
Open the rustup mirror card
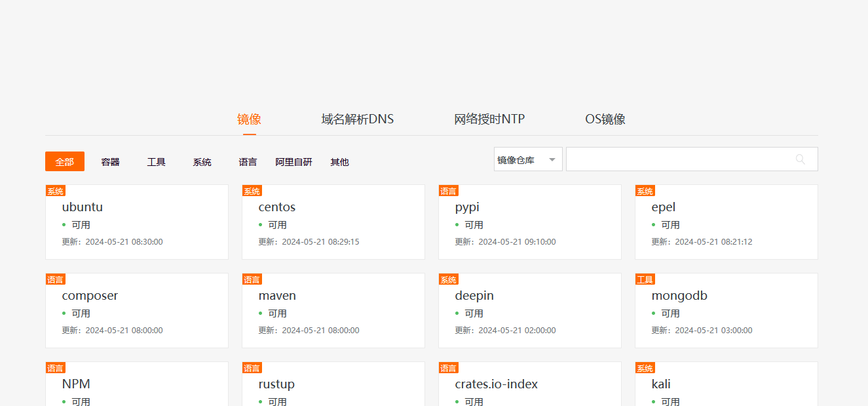click(333, 384)
